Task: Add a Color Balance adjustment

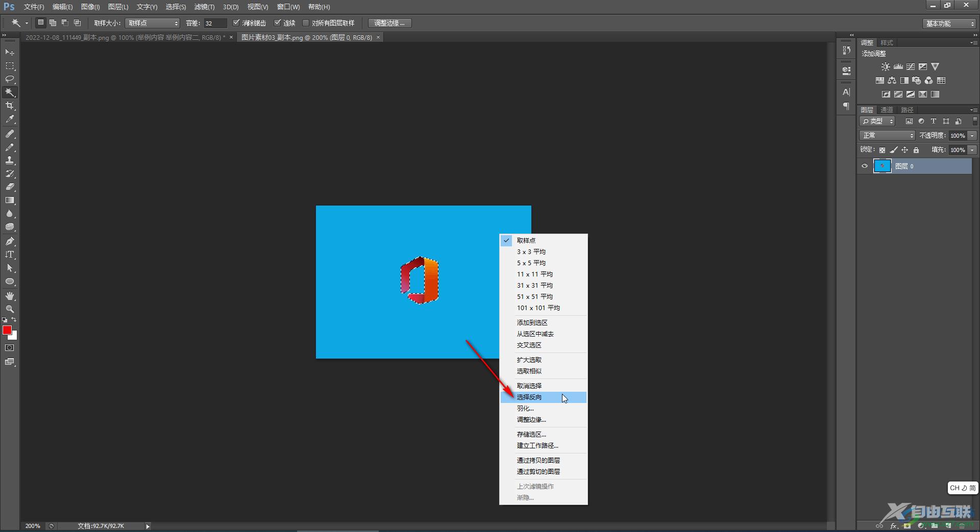Action: [892, 81]
